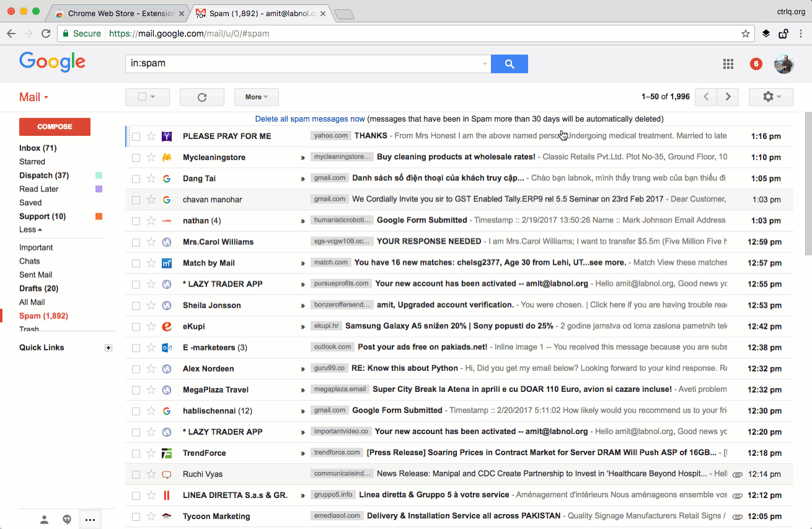Tick the Match by Mail message checkbox

click(136, 263)
